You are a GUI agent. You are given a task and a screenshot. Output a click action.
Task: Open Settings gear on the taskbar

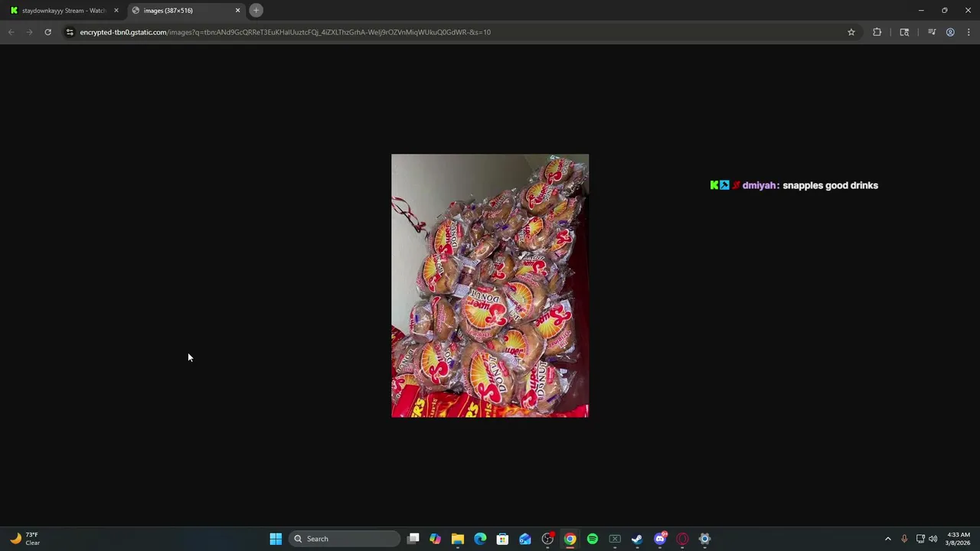coord(704,539)
